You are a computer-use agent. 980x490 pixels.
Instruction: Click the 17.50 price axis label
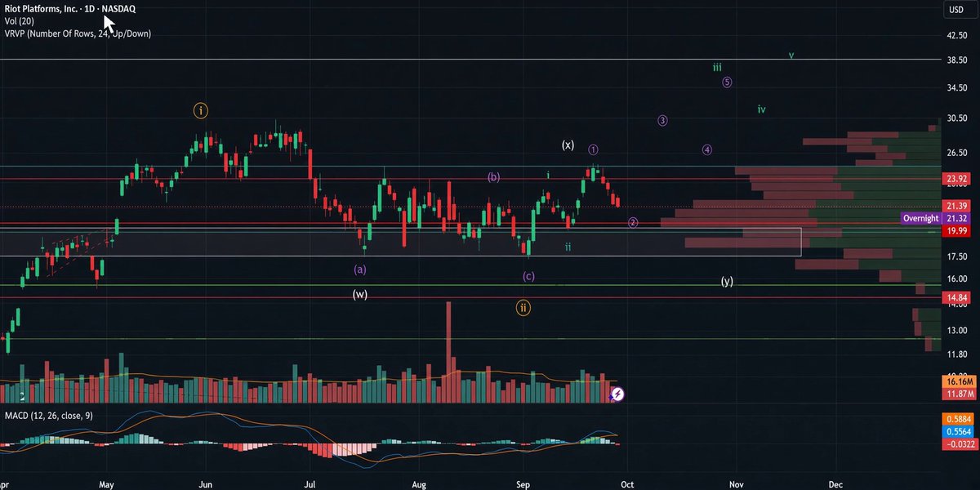click(x=958, y=257)
